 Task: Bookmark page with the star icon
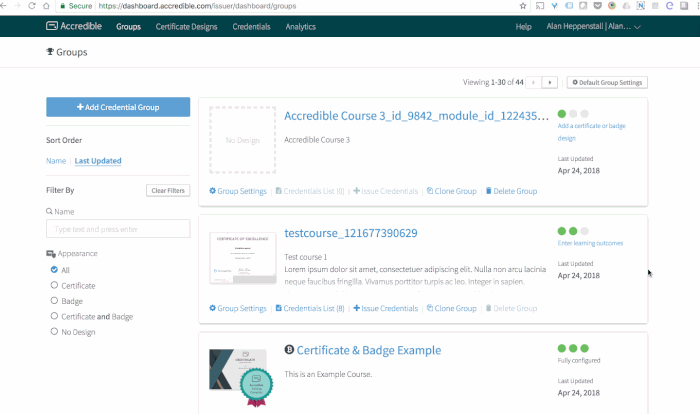point(523,6)
